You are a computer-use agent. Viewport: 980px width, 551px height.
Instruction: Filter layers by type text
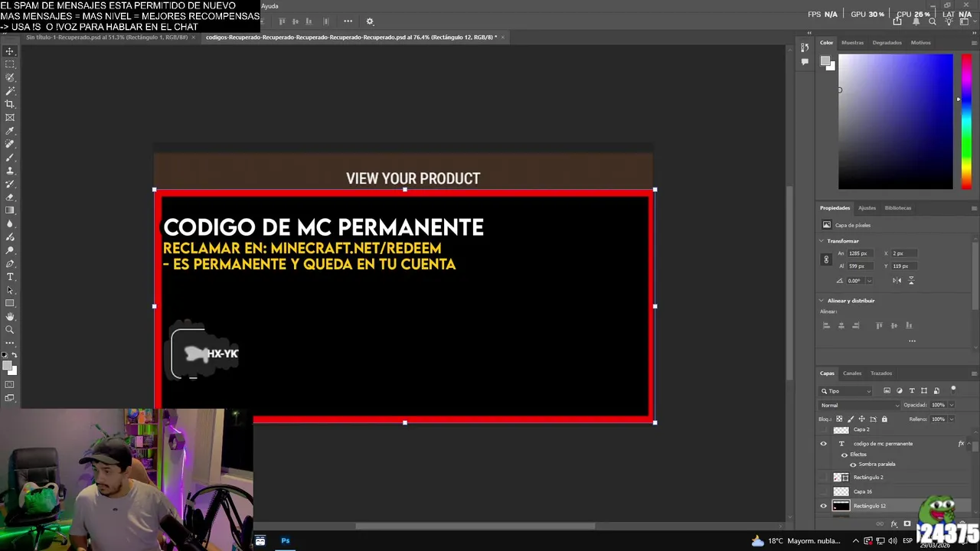[912, 391]
